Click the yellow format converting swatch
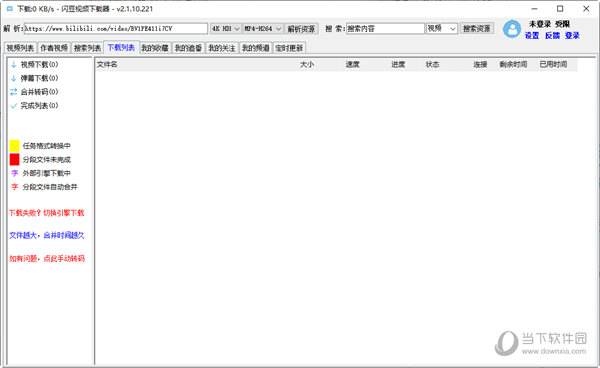The image size is (600, 368). click(15, 146)
